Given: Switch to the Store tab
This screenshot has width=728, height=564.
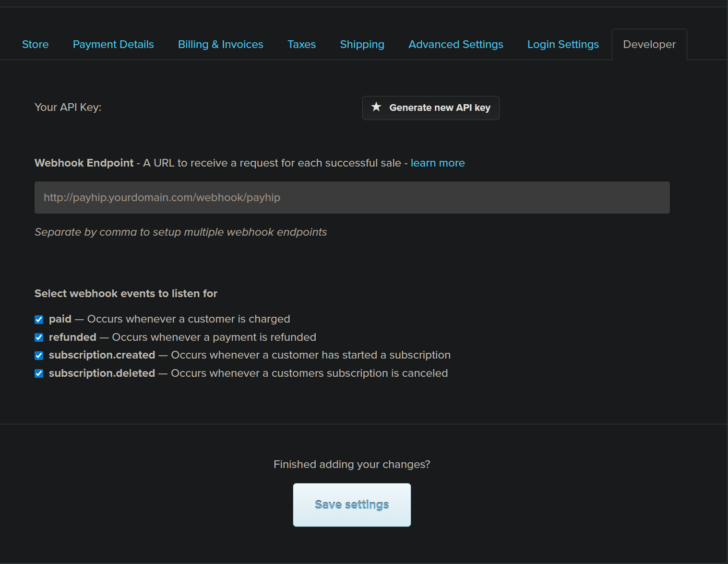Looking at the screenshot, I should click(x=35, y=44).
